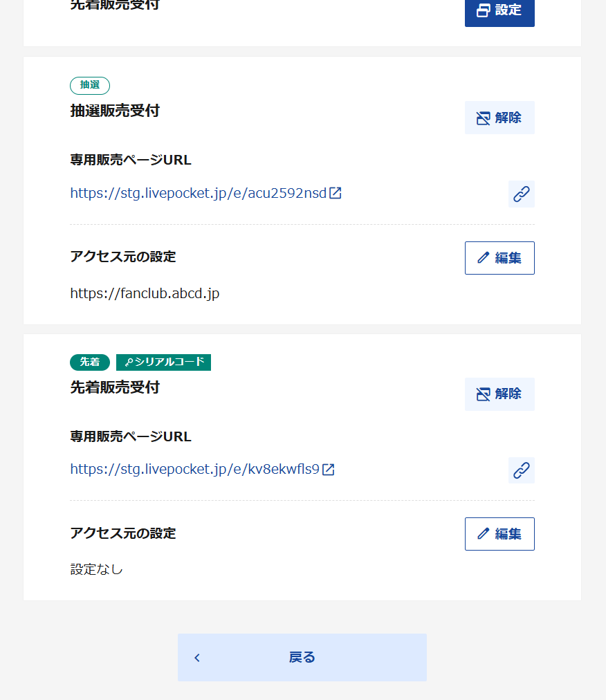Click the unlink icon inside 先着販売受付 解除 button

[x=483, y=394]
